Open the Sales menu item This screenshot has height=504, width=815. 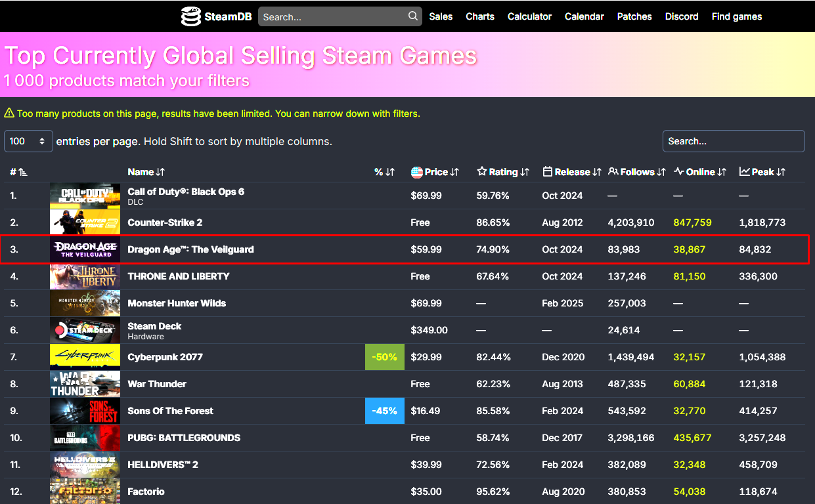(x=441, y=16)
